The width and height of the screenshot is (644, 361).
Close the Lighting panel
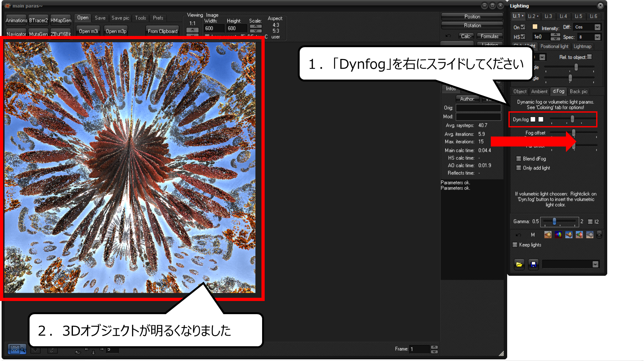click(x=600, y=5)
